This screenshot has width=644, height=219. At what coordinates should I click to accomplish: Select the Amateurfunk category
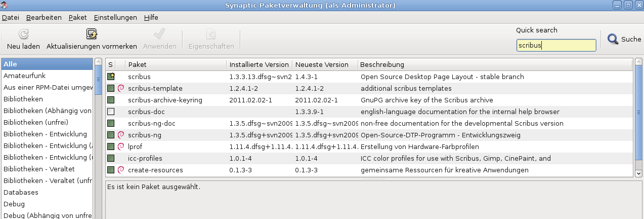click(47, 76)
